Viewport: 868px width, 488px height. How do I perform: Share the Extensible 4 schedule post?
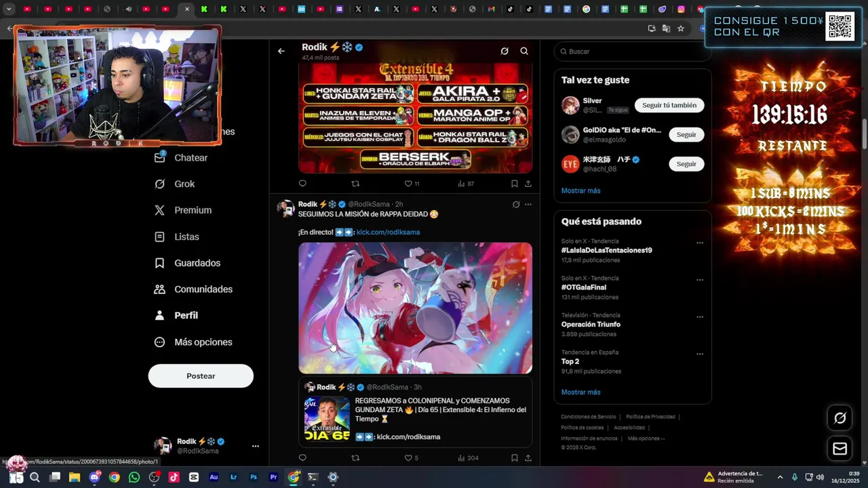click(x=528, y=184)
